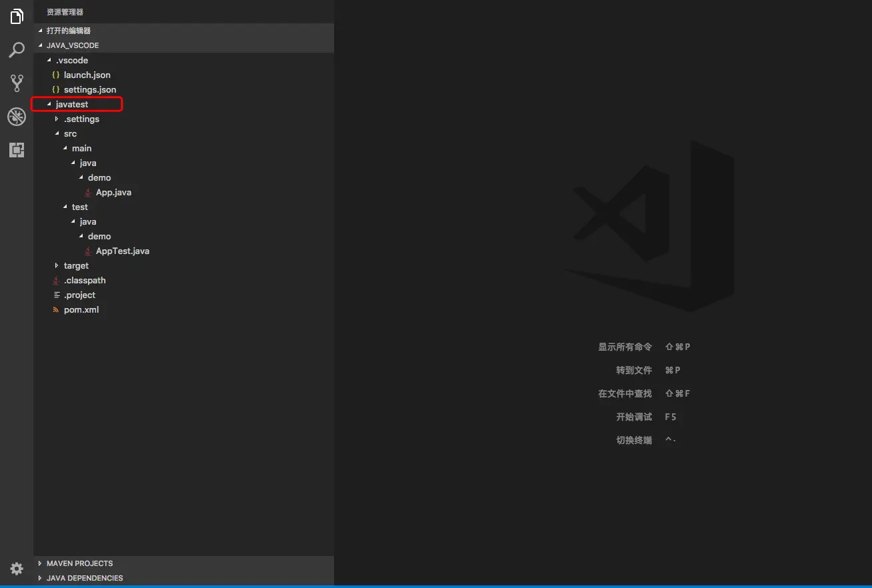Screen dimensions: 872x588
Task: Click the Java icon beside AppTest.java
Action: pos(88,251)
